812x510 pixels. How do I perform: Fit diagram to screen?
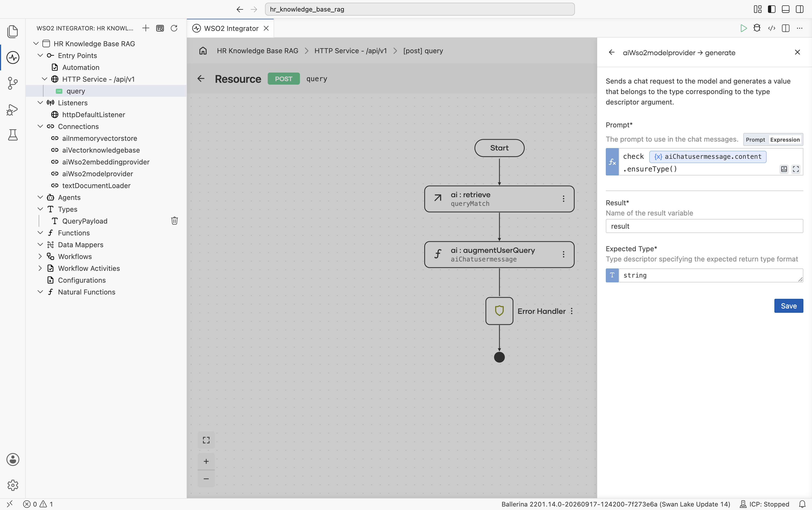206,440
